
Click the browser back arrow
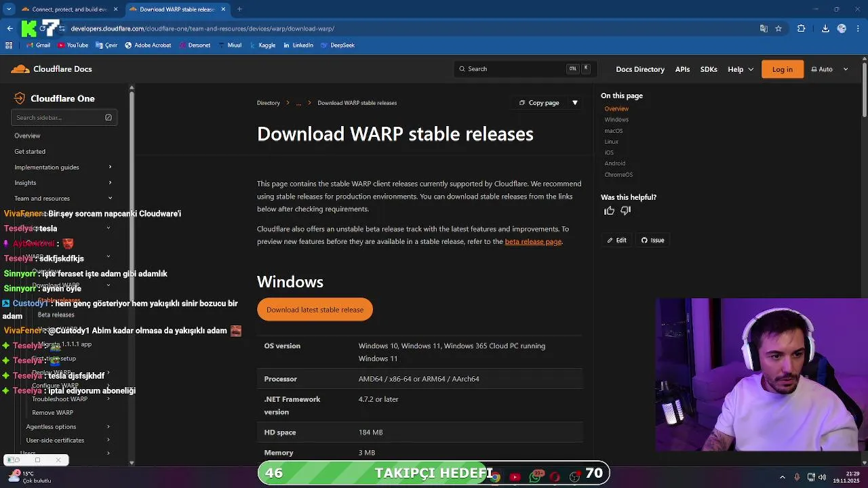pyautogui.click(x=9, y=28)
